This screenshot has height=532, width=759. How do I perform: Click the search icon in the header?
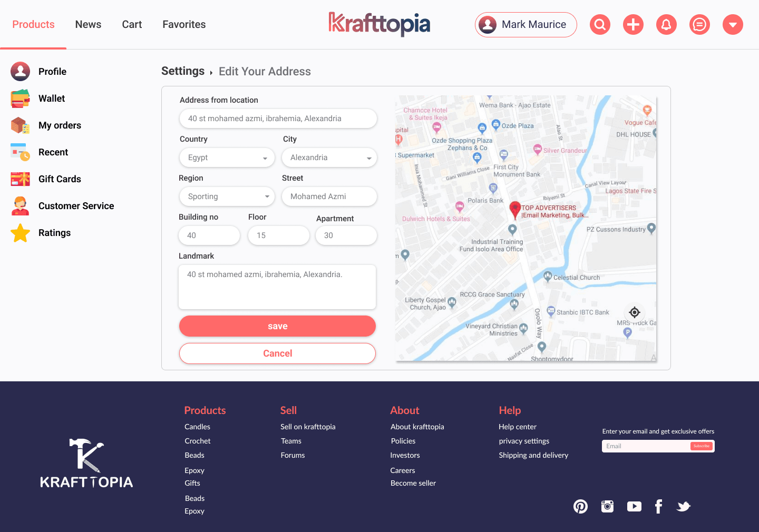click(x=600, y=25)
